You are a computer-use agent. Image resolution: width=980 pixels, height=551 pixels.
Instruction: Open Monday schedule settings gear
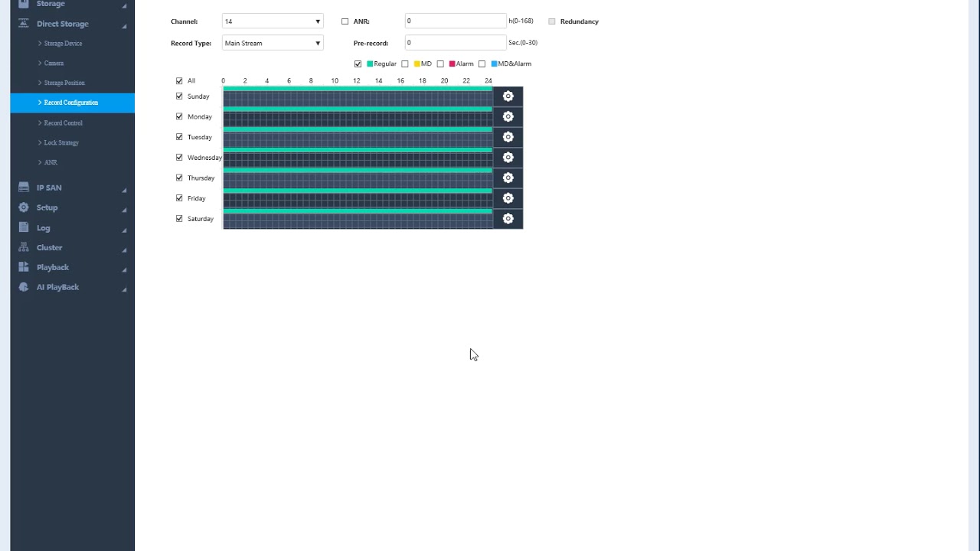(508, 116)
